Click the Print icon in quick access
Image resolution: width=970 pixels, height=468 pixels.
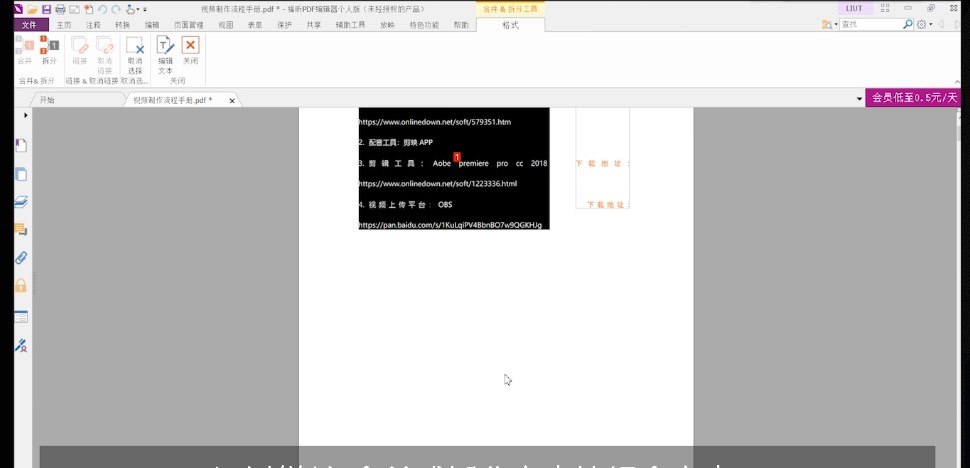pos(60,9)
